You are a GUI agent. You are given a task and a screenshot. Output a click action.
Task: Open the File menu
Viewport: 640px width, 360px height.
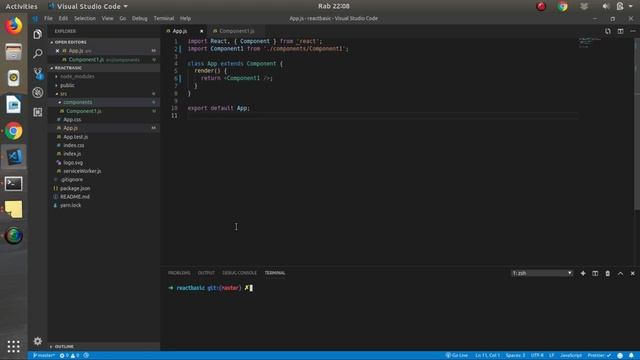click(48, 18)
